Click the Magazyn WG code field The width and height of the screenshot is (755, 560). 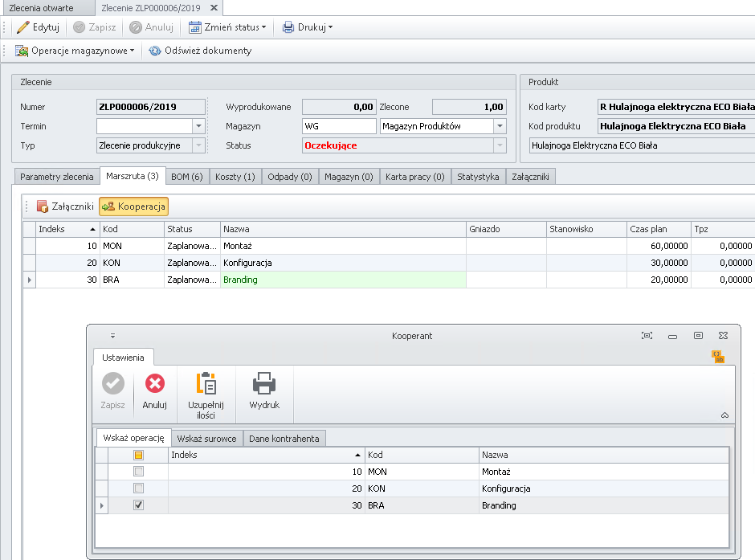click(x=339, y=126)
